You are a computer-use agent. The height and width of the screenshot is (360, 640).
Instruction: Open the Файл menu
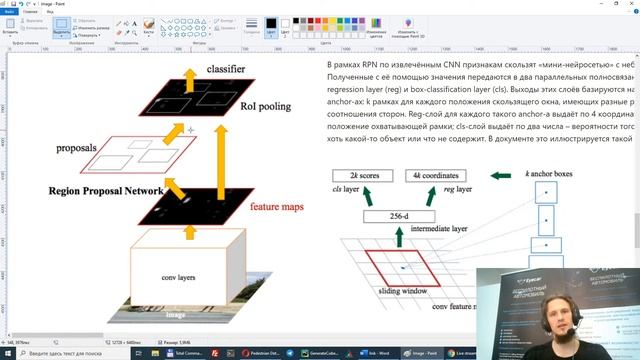pos(9,11)
